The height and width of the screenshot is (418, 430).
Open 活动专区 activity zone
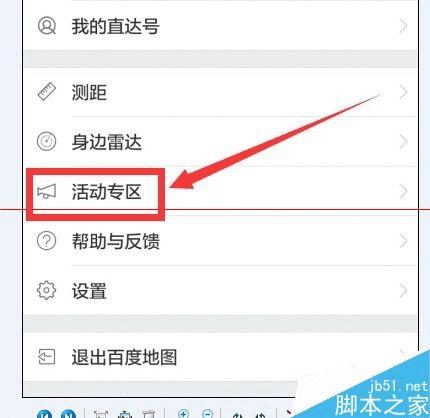coord(221,191)
